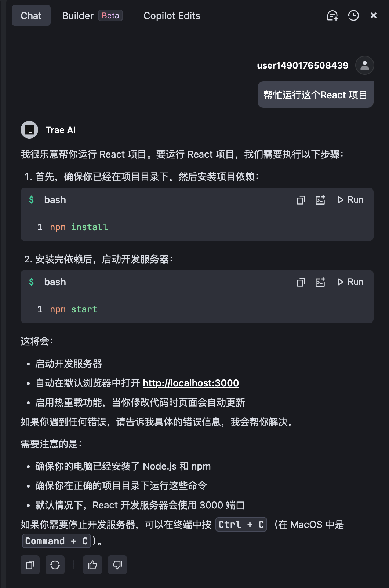Start a new chat session
Screen dimensions: 389x588
click(332, 16)
